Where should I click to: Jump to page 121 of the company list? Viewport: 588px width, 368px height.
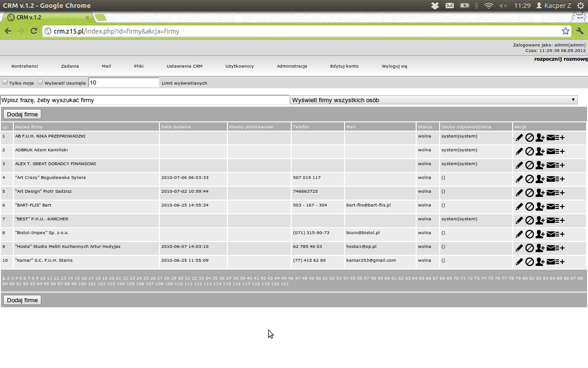[x=284, y=284]
